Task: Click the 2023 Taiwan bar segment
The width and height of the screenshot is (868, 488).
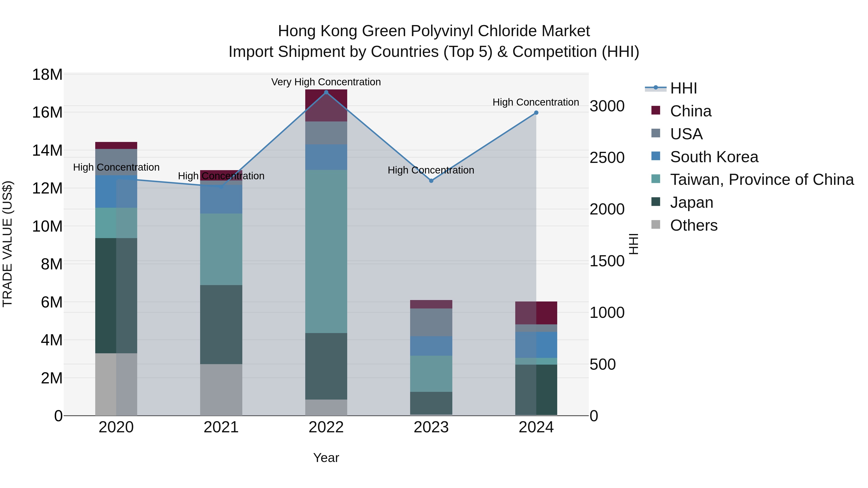Action: [431, 374]
